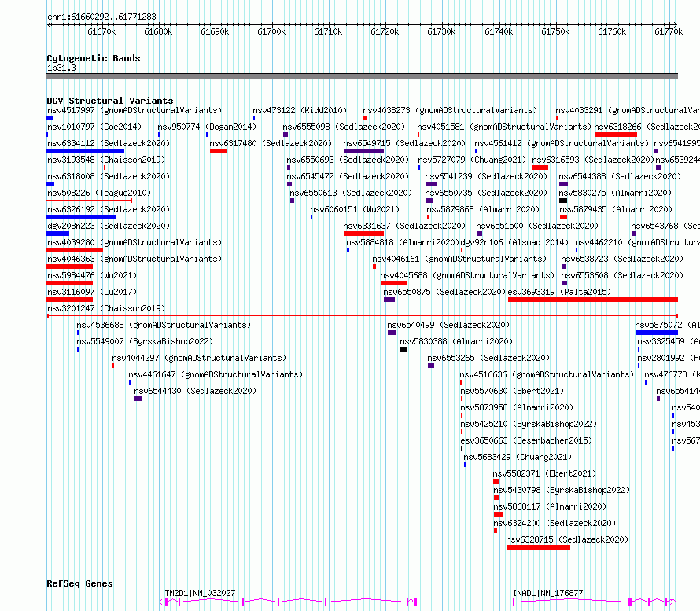The image size is (700, 611).
Task: Select nsv4044297 (gnomADStructuralVariants) label
Action: (199, 358)
